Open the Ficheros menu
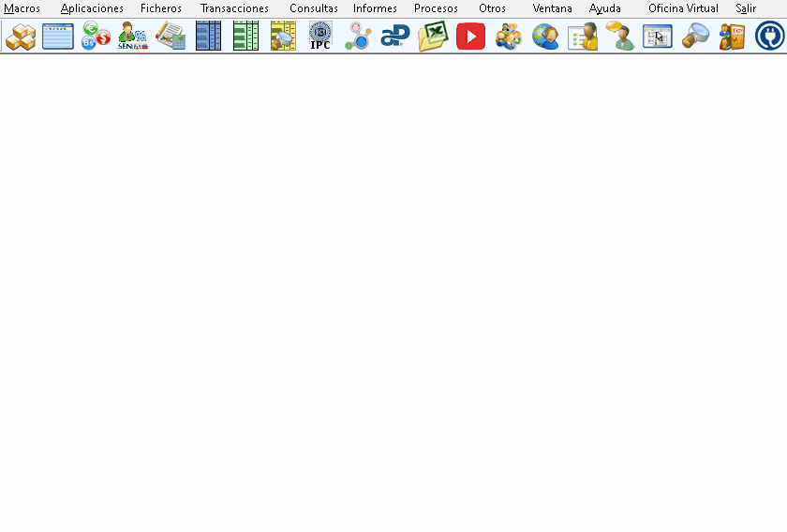 pos(161,8)
